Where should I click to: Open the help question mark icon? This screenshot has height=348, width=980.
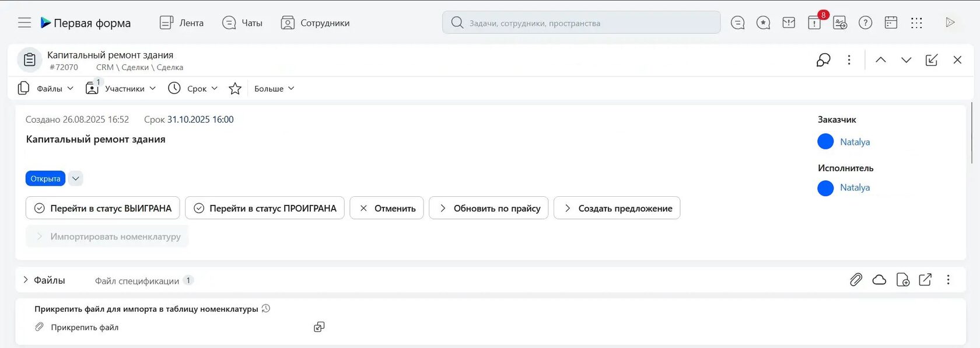(866, 23)
